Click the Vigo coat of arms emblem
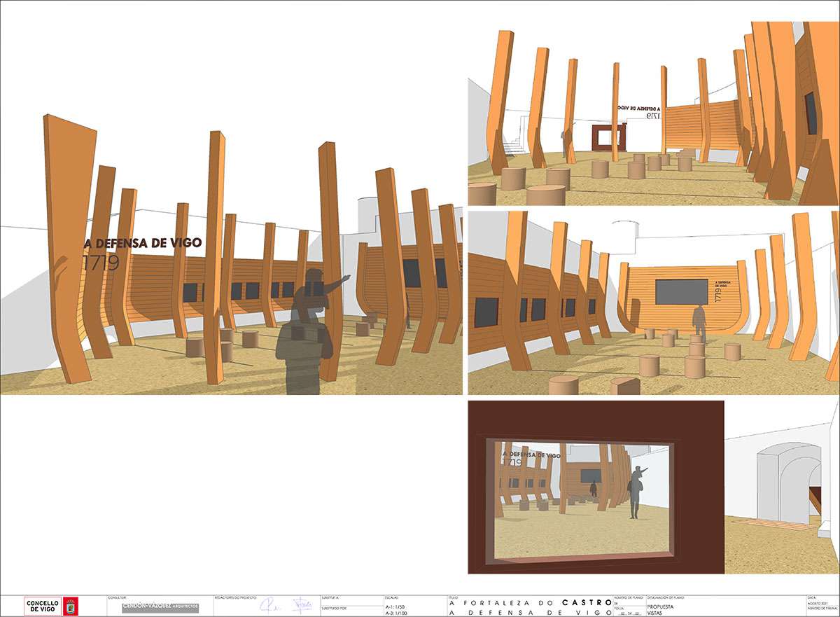This screenshot has width=840, height=617. pos(71,606)
